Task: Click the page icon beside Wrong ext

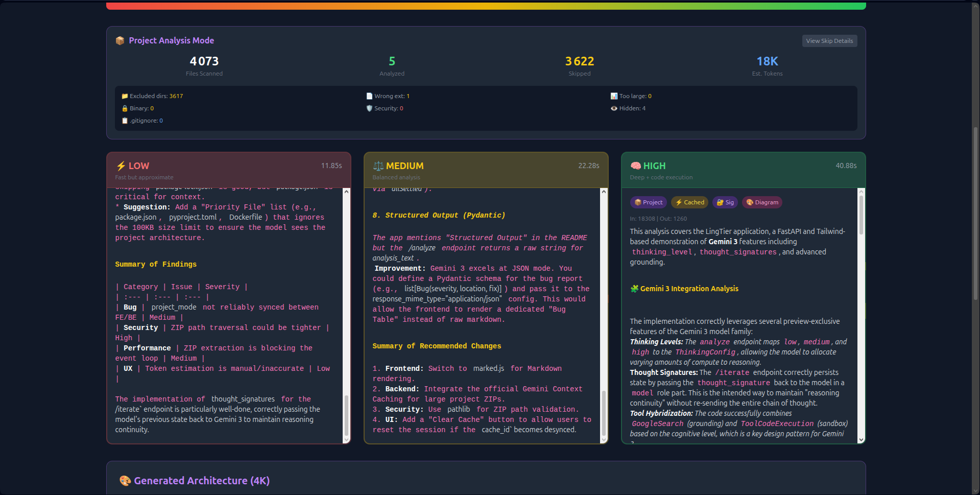Action: (x=369, y=96)
